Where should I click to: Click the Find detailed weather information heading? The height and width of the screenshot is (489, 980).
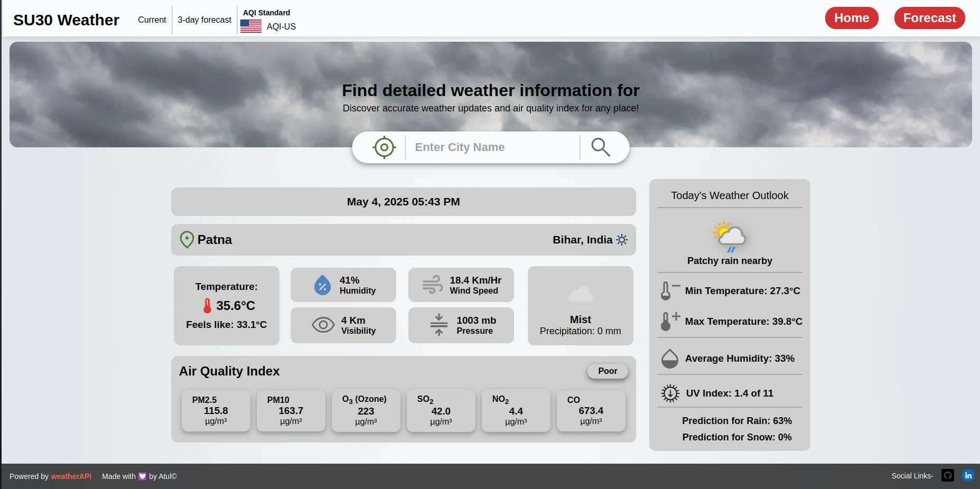click(x=491, y=90)
